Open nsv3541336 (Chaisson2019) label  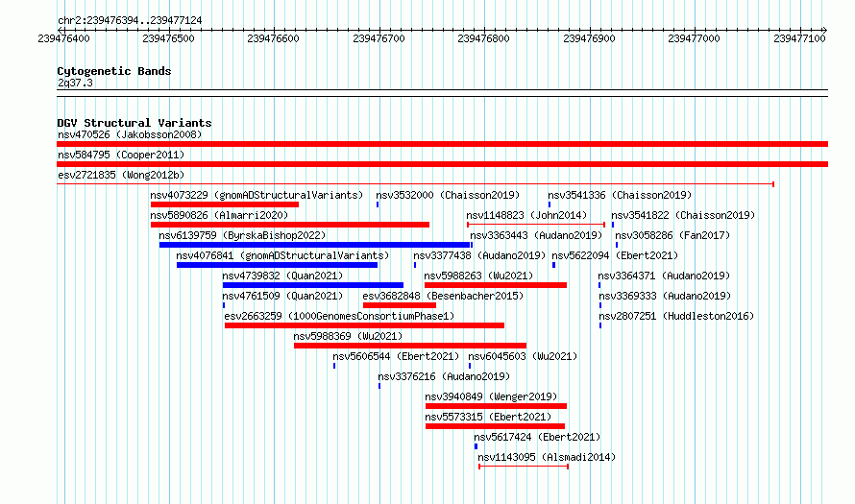620,195
